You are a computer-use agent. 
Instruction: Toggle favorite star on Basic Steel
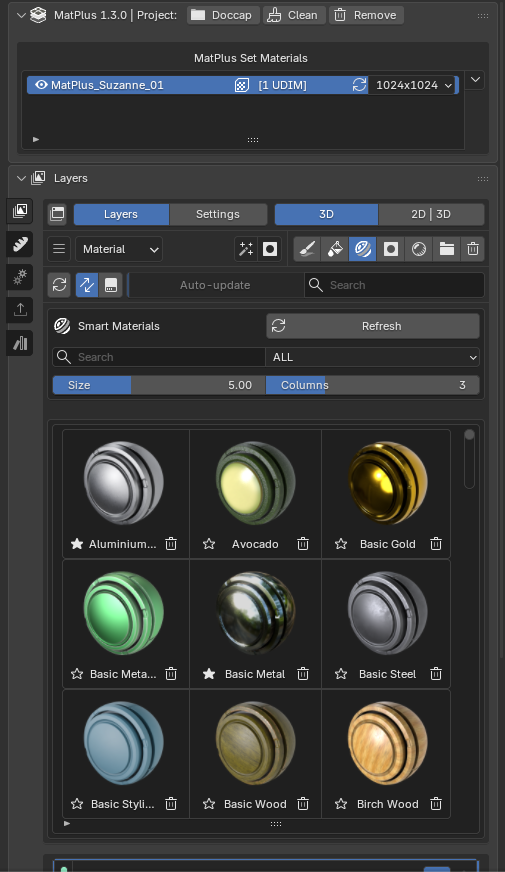[341, 674]
